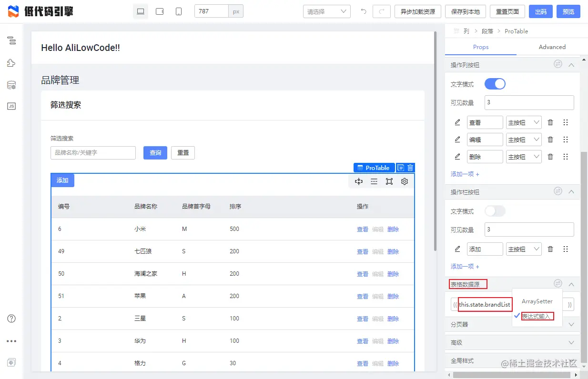This screenshot has width=588, height=379.
Task: Copy the selected ProTable component
Action: pos(401,168)
